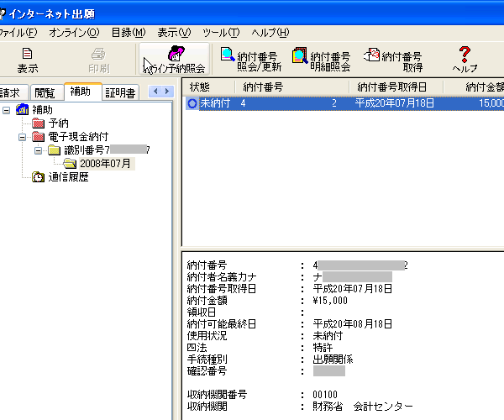
Task: Select the 通信履歴 tree icon
Action: coord(39,177)
